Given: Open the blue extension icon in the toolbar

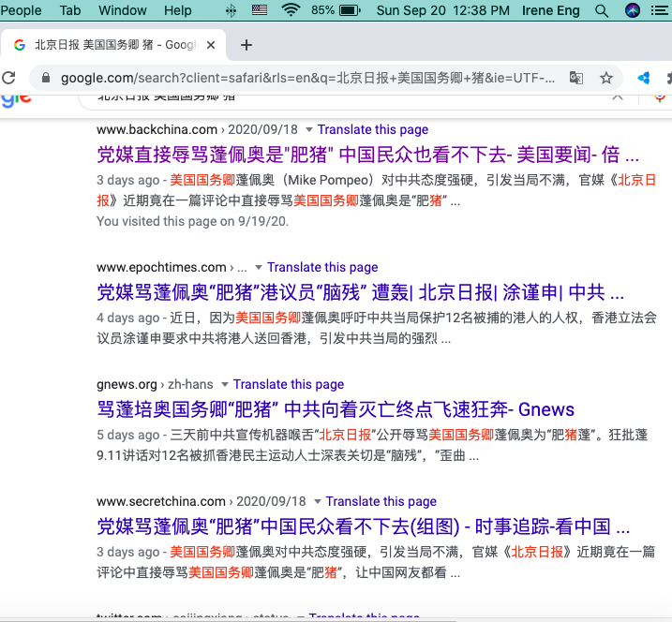Looking at the screenshot, I should [x=644, y=78].
